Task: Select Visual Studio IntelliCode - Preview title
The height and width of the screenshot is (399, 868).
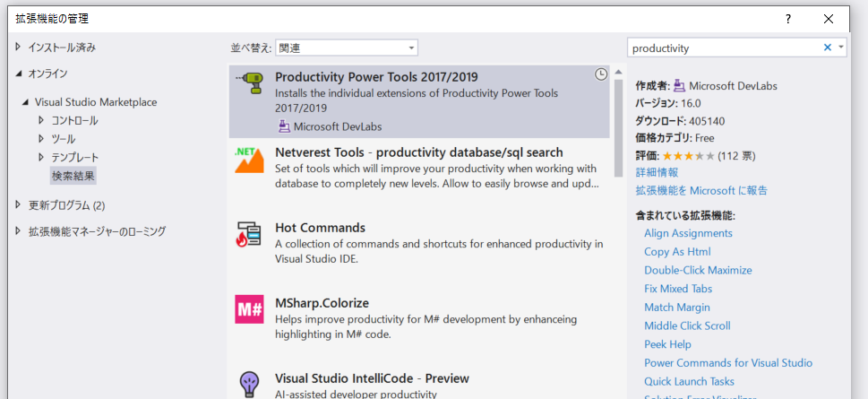Action: (x=372, y=378)
